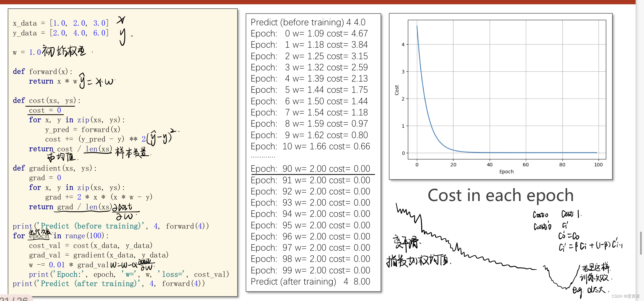Click output row 'Epoch: 95 w= 2.00 cost= 0.00'
The image size is (644, 301).
coord(311,225)
